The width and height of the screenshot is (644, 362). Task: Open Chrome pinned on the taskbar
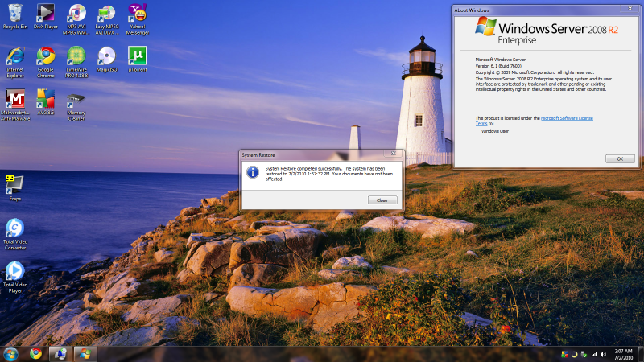coord(35,354)
